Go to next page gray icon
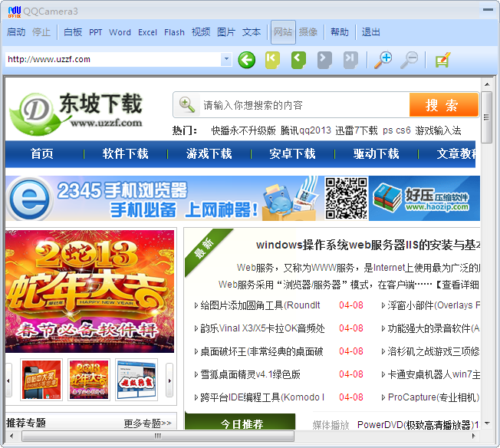This screenshot has width=500, height=448. coord(324,60)
